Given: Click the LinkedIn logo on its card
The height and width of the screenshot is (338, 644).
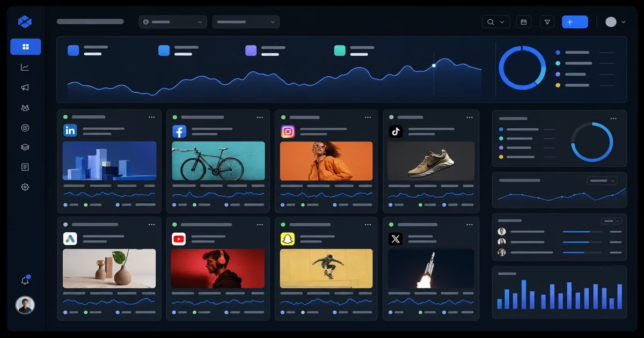Looking at the screenshot, I should [70, 130].
